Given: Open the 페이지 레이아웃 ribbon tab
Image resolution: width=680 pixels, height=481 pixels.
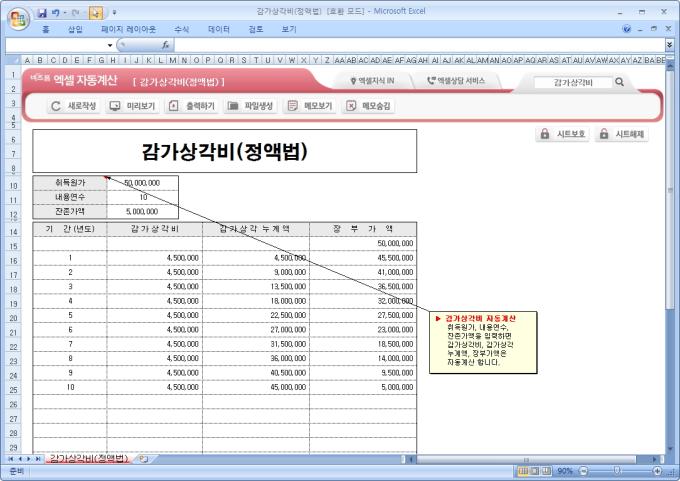Looking at the screenshot, I should [128, 29].
